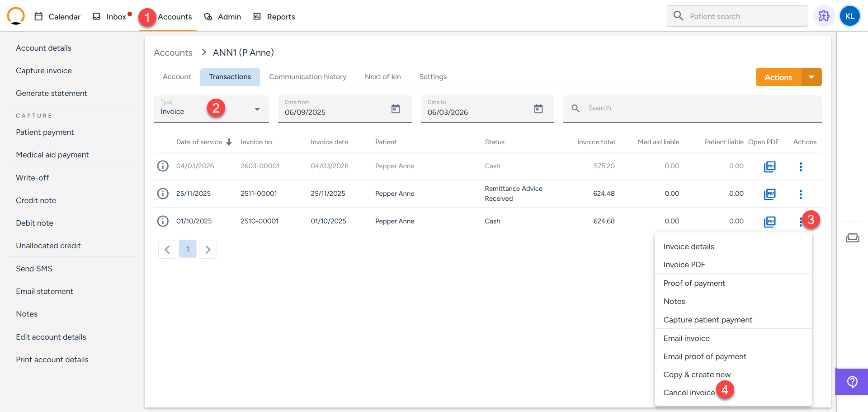Screen dimensions: 868x412
Task: Go to next page of transactions
Action: tap(208, 250)
